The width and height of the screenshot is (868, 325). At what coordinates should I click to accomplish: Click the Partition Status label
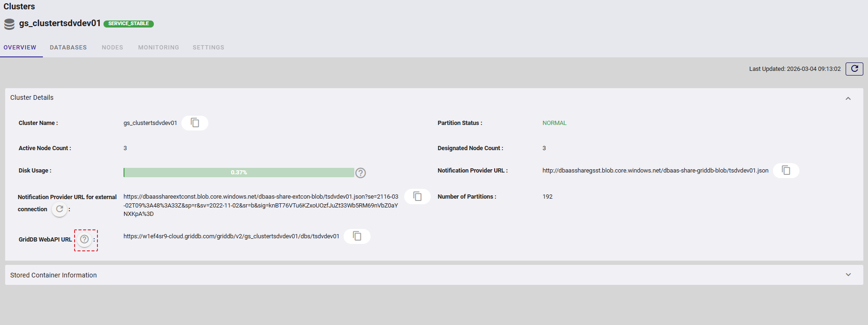pos(460,123)
